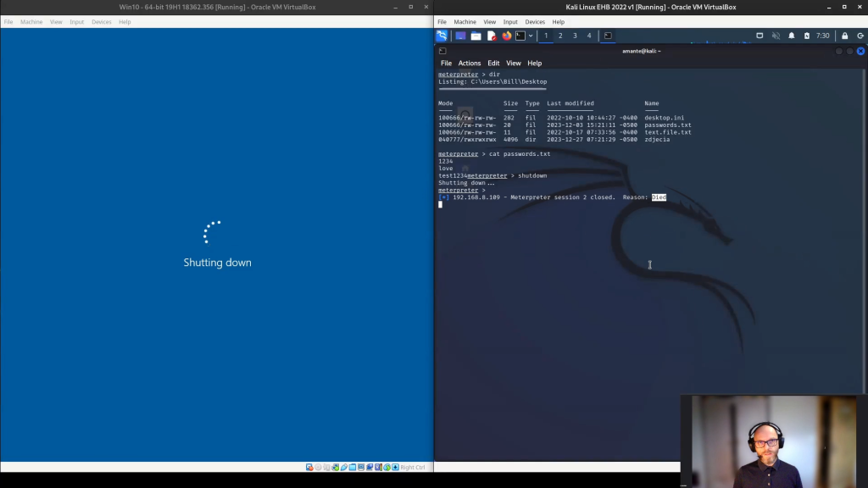The width and height of the screenshot is (868, 488).
Task: Open the terminal View menu
Action: pyautogui.click(x=514, y=64)
